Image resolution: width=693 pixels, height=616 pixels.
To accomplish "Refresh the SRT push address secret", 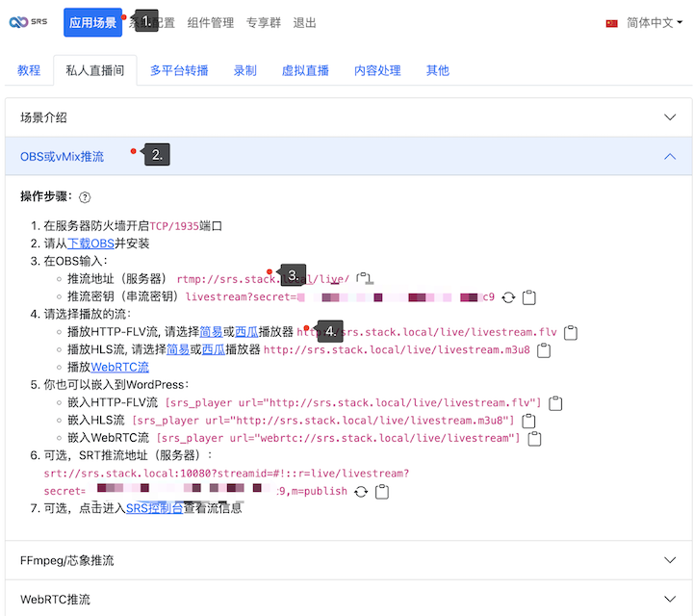I will [x=361, y=491].
